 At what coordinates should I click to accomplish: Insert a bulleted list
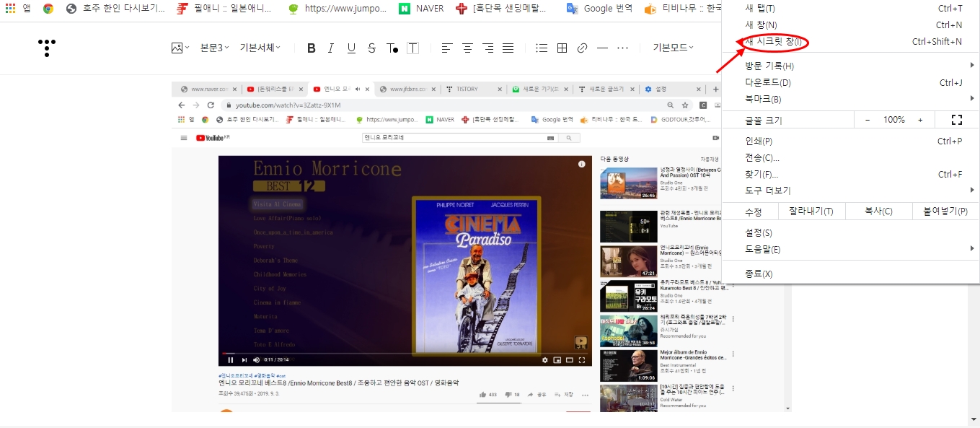coord(542,48)
